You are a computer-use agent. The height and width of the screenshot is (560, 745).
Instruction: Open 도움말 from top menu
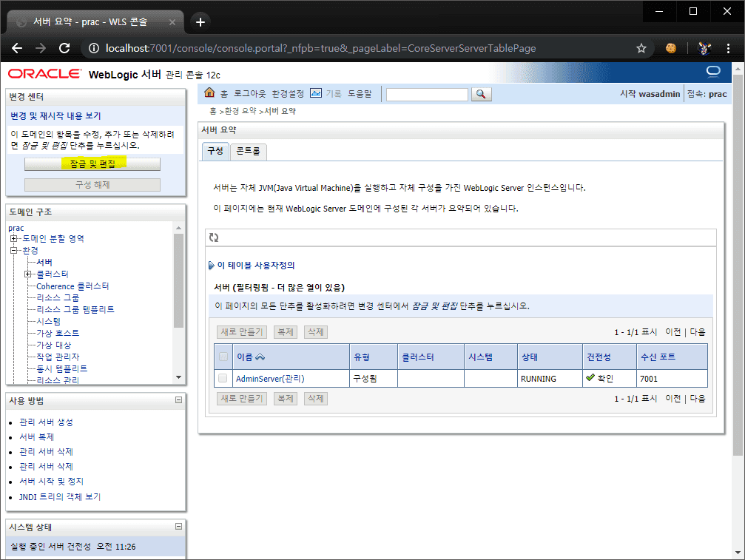(x=360, y=94)
